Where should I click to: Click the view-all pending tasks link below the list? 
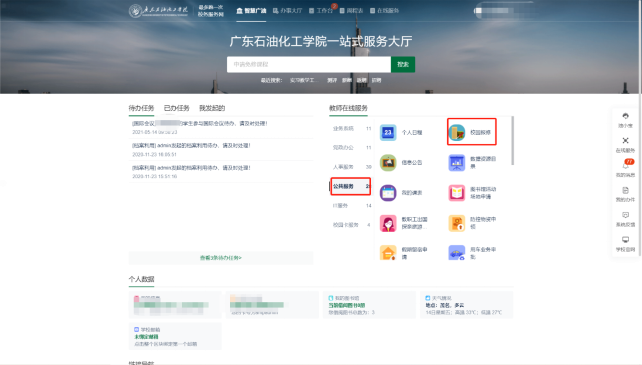coord(221,258)
